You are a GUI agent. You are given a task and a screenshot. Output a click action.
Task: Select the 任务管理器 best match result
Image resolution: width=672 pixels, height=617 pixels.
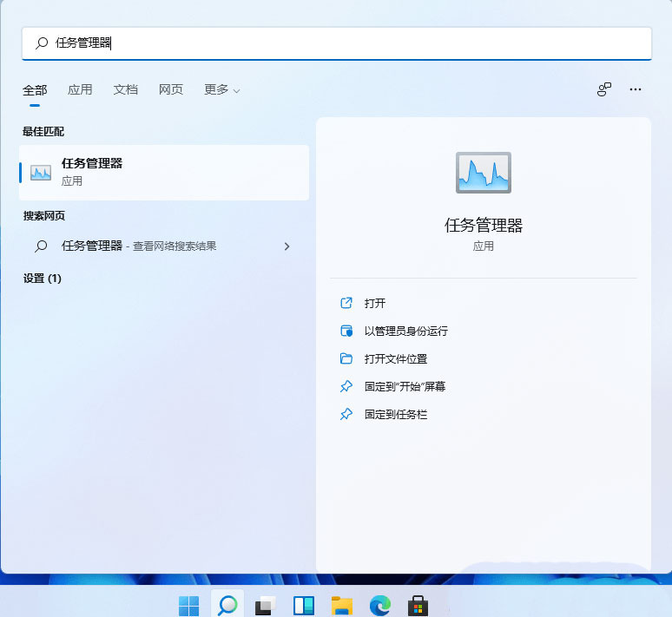point(164,172)
